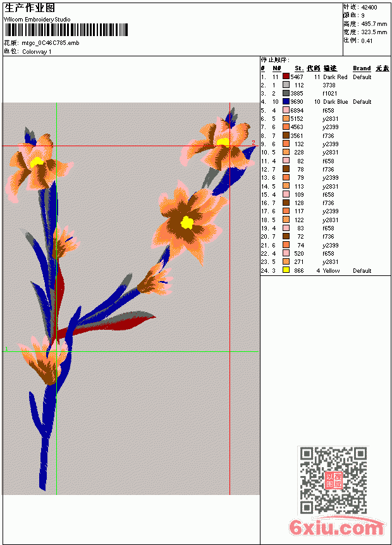
Task: Select the width value '323.5 mm'
Action: point(374,32)
